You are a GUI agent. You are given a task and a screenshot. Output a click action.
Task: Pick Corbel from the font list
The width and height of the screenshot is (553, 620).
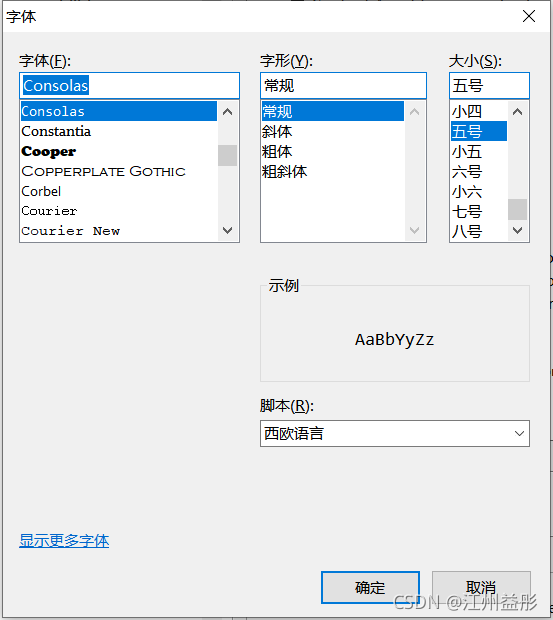[x=119, y=191]
